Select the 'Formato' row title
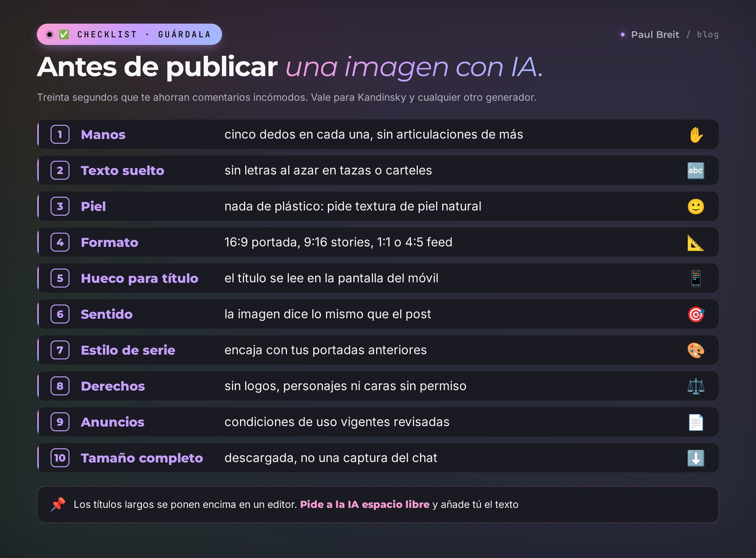 coord(110,243)
